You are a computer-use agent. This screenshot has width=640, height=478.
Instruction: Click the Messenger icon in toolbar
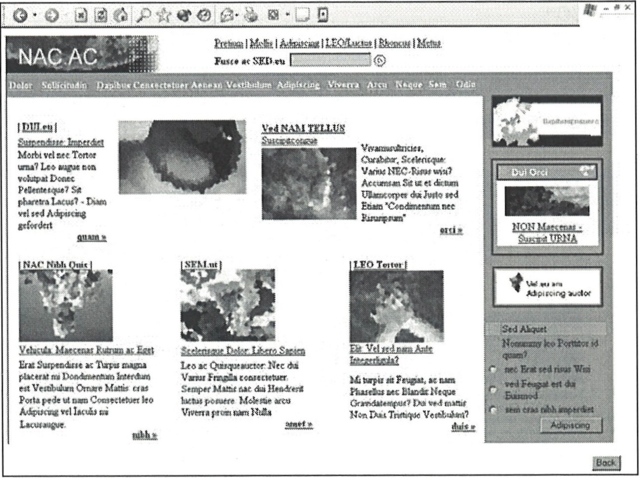322,16
